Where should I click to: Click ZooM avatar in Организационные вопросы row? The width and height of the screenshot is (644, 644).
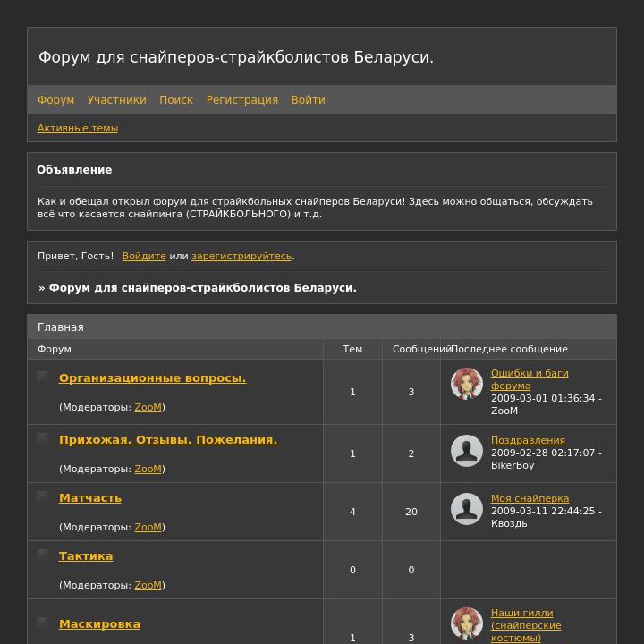click(x=467, y=384)
